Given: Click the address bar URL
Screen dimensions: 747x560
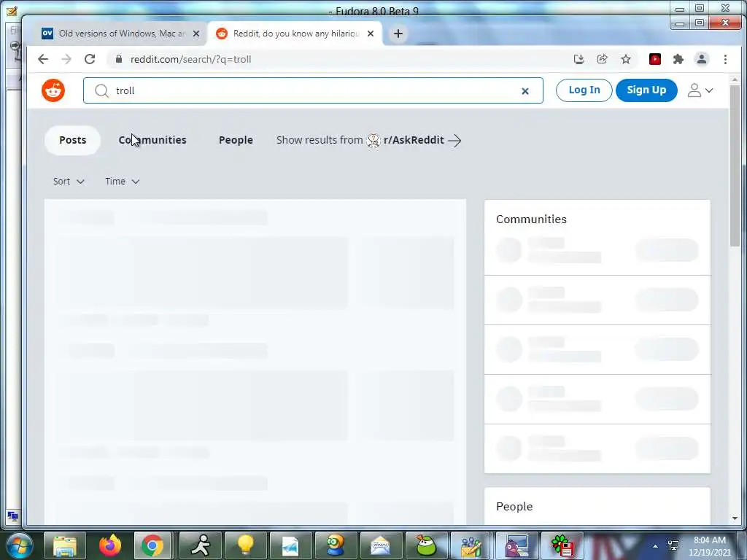Looking at the screenshot, I should pyautogui.click(x=190, y=59).
